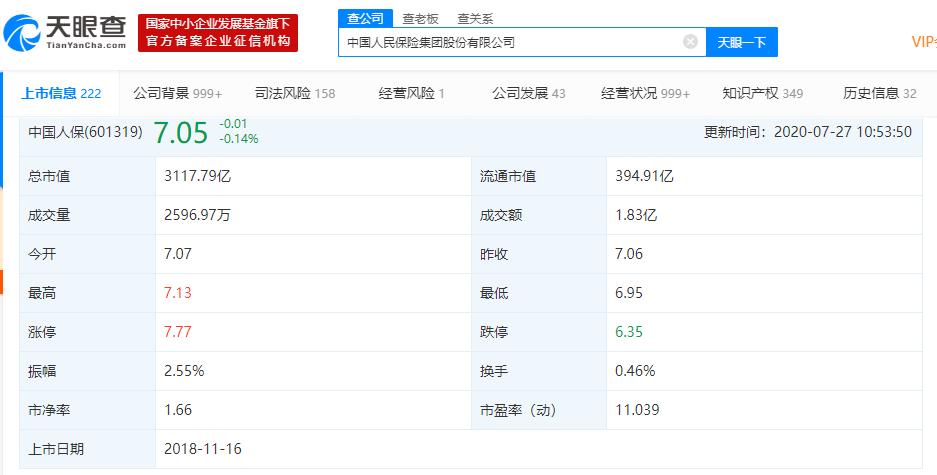Image resolution: width=937 pixels, height=475 pixels.
Task: Click the 市盈率（动）value 11.039
Action: 637,410
